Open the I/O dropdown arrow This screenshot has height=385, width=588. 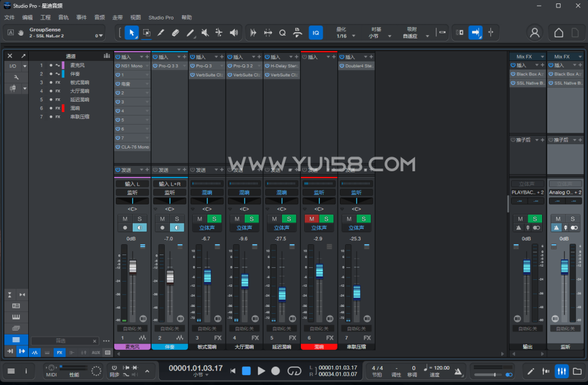coord(25,66)
